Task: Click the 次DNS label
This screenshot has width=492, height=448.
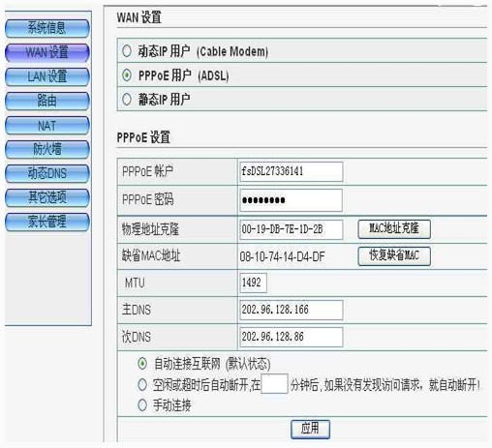Action: coord(137,338)
